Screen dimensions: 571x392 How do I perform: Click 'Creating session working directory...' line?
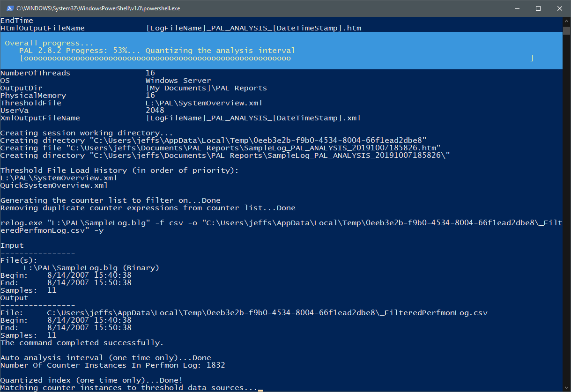pyautogui.click(x=87, y=133)
